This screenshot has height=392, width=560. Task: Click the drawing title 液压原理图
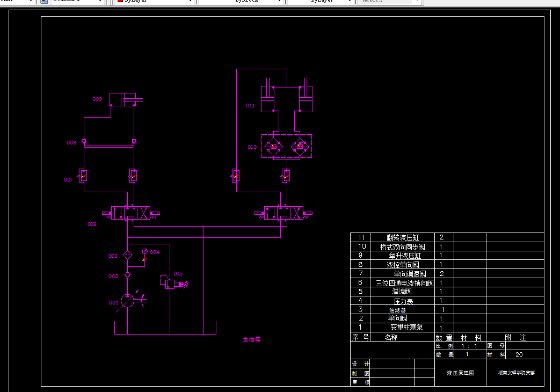click(x=460, y=373)
